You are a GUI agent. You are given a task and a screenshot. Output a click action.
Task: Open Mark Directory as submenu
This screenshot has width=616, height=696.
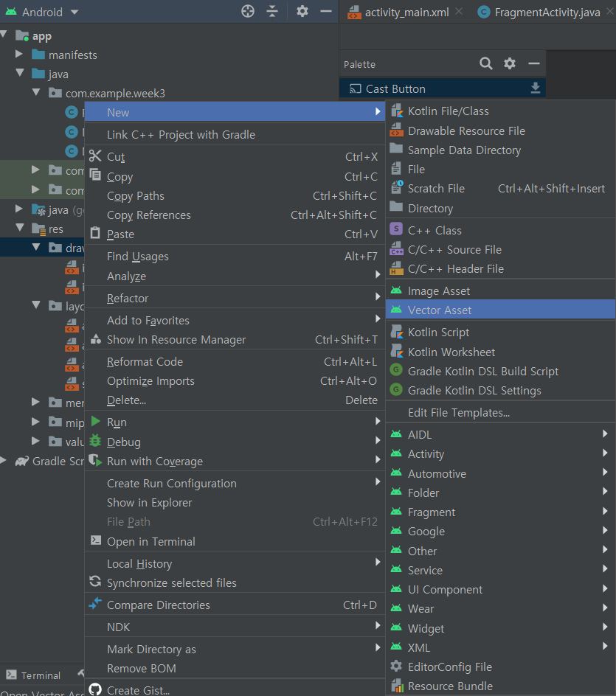click(235, 650)
